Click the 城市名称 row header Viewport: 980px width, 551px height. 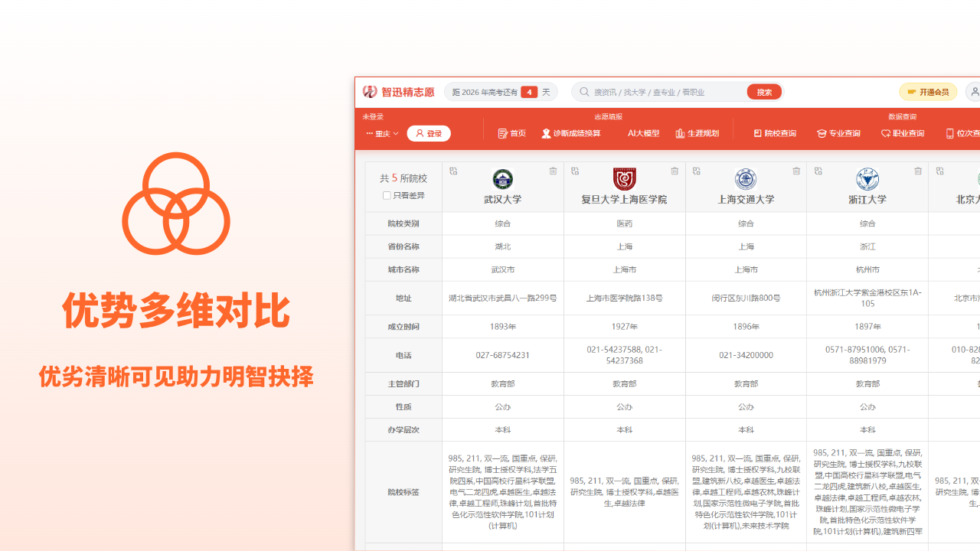(403, 269)
